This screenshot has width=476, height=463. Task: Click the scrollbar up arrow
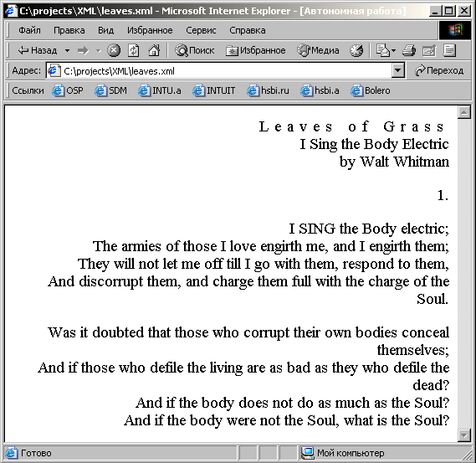[463, 112]
